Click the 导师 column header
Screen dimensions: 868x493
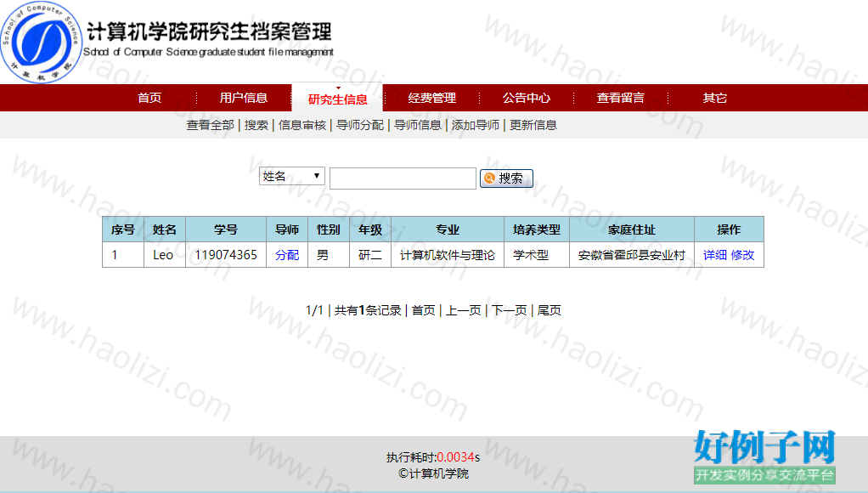(x=287, y=229)
